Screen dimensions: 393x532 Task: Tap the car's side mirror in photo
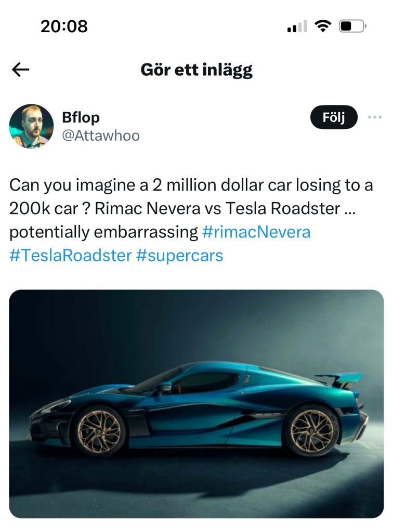[165, 386]
